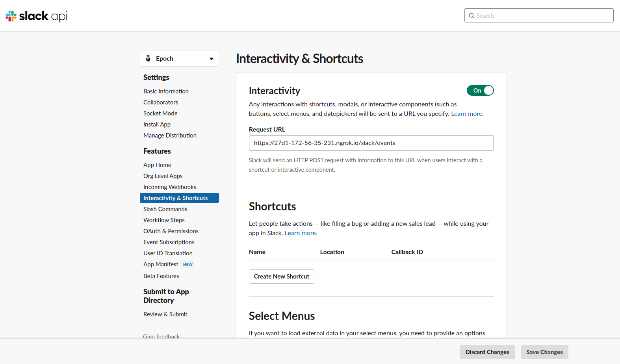Open Org Level Apps
620x364 pixels.
163,176
